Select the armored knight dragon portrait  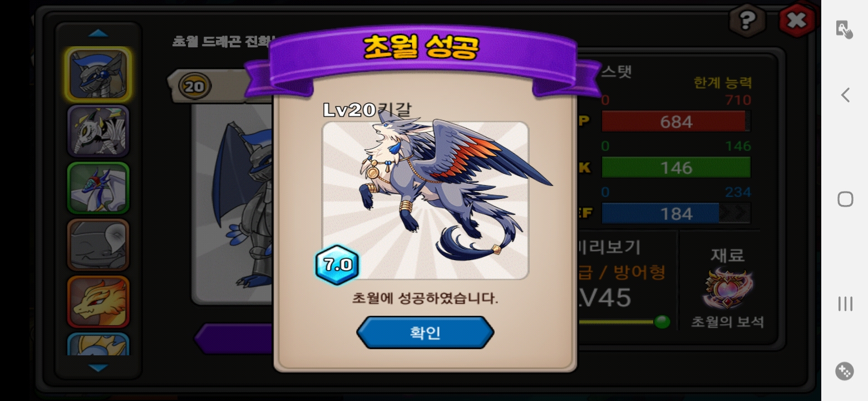tap(98, 74)
